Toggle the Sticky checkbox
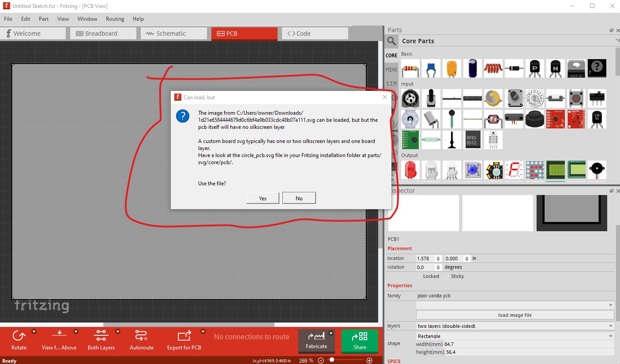 [x=447, y=276]
